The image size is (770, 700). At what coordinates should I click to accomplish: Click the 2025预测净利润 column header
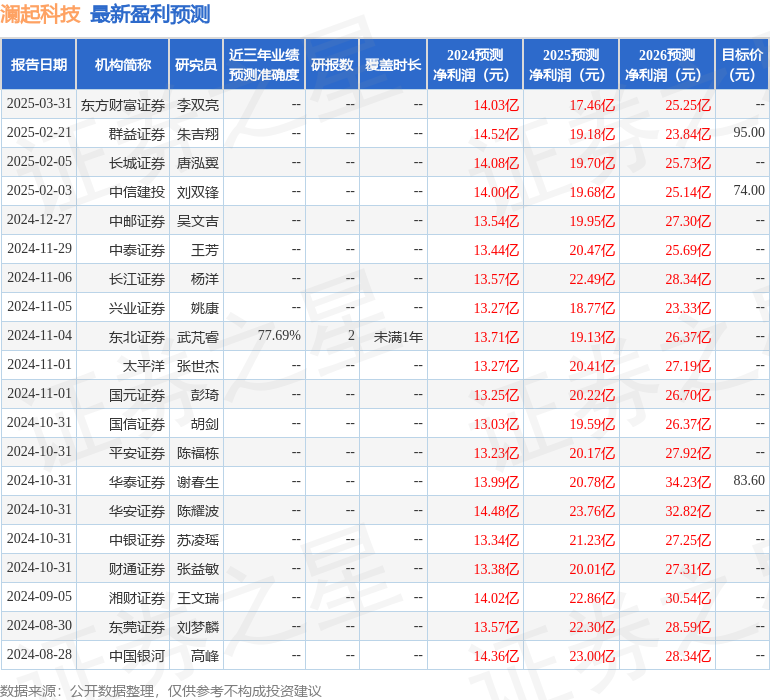click(571, 64)
